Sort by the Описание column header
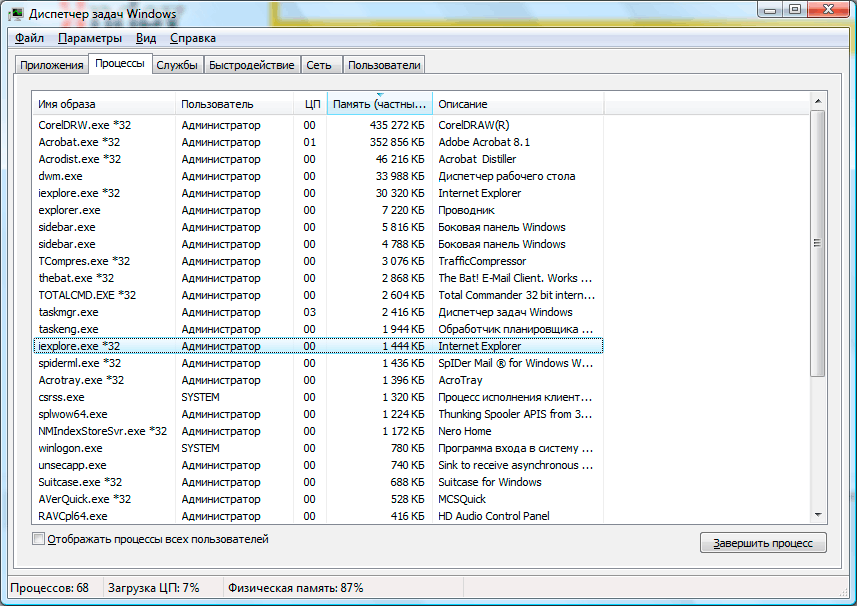857x606 pixels. pyautogui.click(x=518, y=104)
